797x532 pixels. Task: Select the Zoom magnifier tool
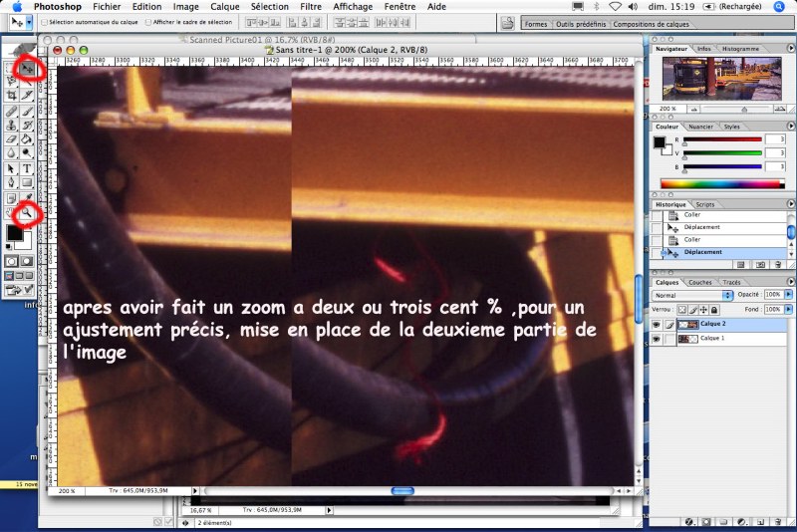27,213
